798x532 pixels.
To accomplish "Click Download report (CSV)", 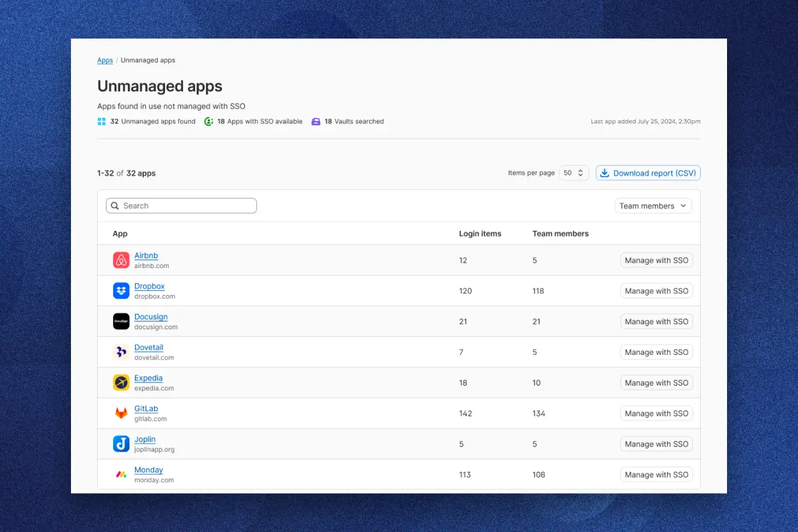I will coord(648,173).
